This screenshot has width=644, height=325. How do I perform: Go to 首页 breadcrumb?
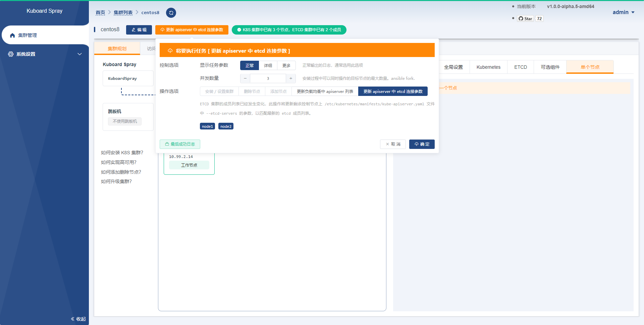(100, 13)
